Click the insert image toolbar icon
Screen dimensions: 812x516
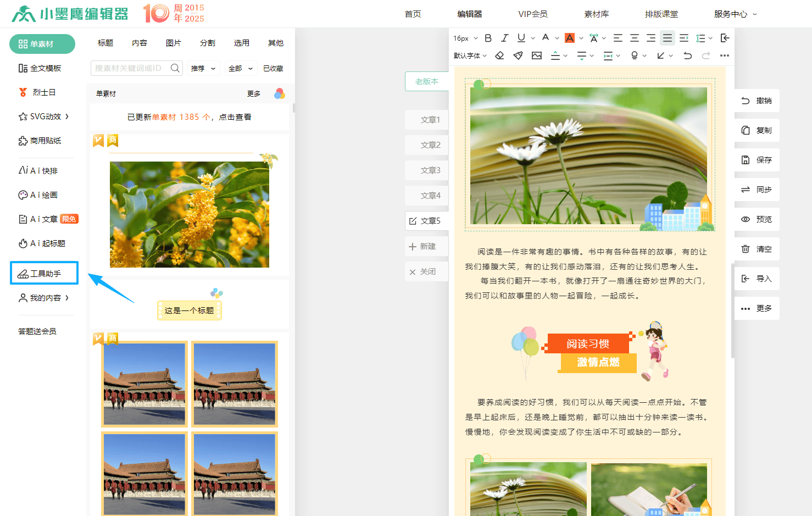click(537, 56)
